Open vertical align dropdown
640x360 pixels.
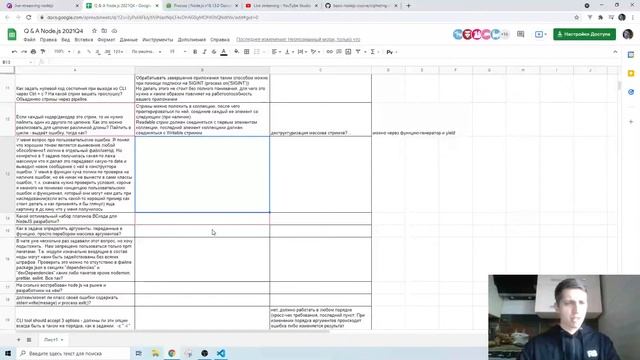coord(289,52)
